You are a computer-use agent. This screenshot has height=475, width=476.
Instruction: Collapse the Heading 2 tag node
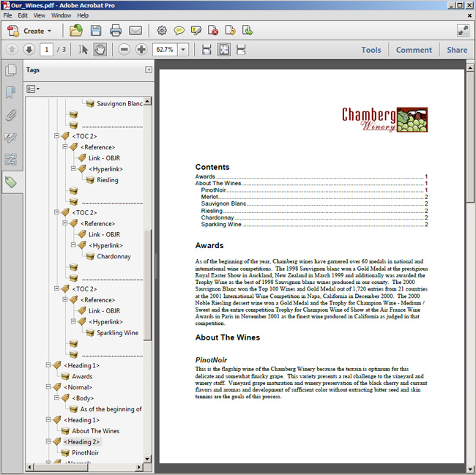[x=48, y=442]
